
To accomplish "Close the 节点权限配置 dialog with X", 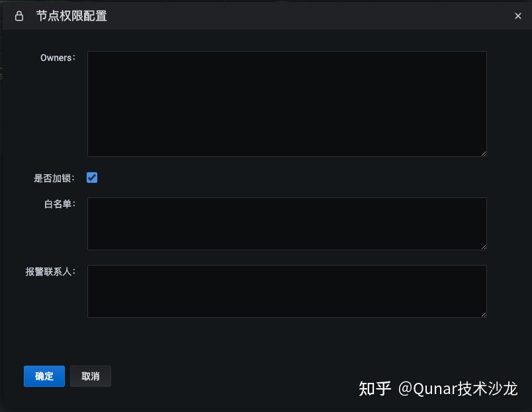I will [518, 16].
